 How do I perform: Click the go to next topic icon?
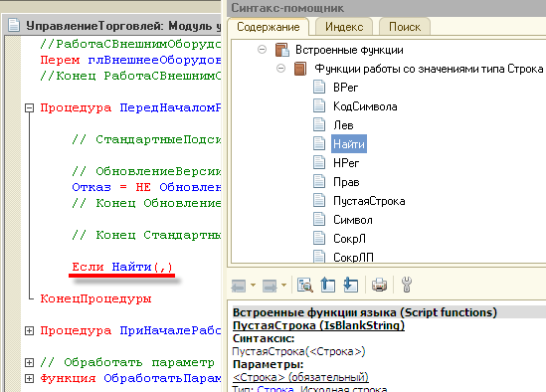(x=351, y=285)
